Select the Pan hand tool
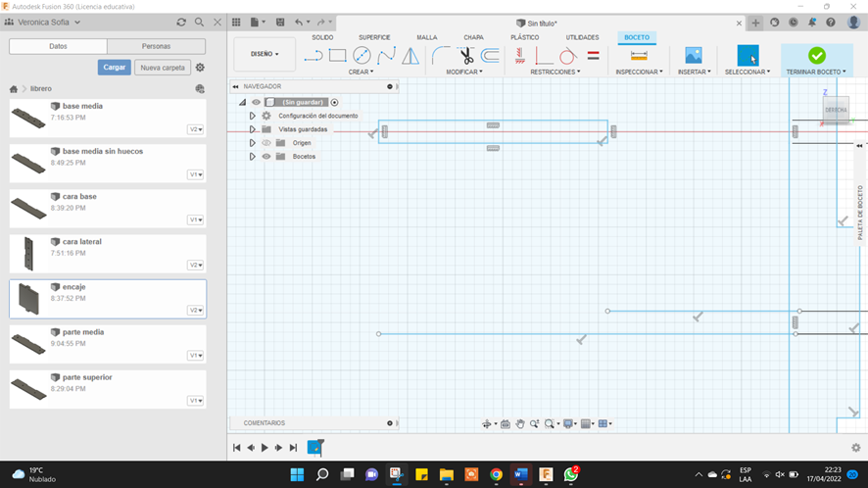This screenshot has width=868, height=488. [x=520, y=423]
